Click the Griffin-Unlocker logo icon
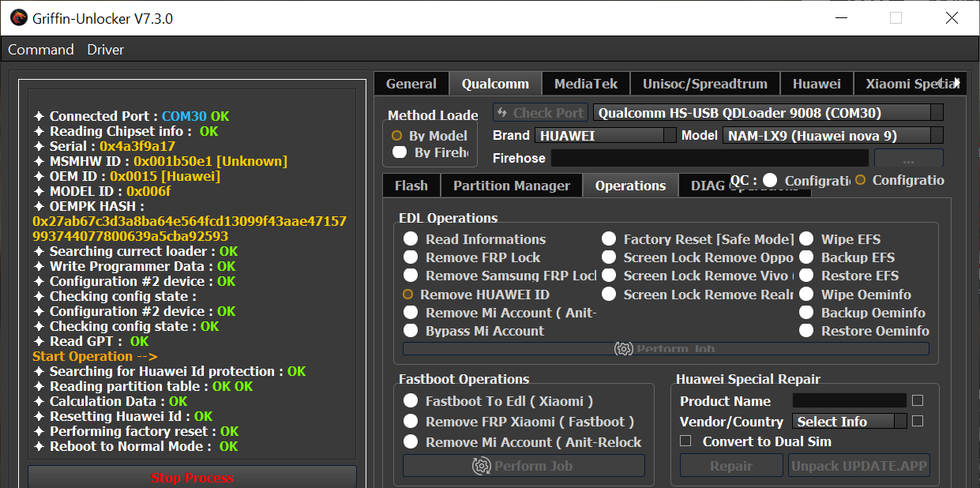The width and height of the screenshot is (980, 488). [18, 17]
